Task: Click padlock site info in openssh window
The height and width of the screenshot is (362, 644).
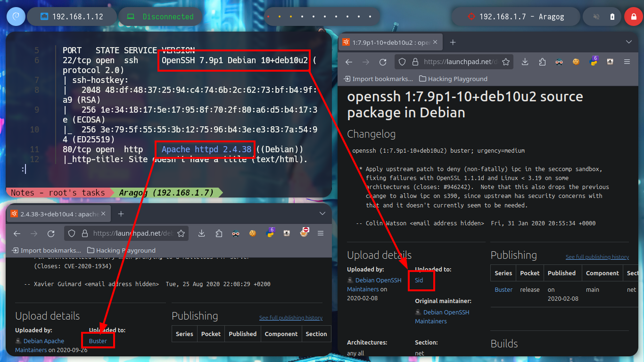Action: [x=415, y=62]
